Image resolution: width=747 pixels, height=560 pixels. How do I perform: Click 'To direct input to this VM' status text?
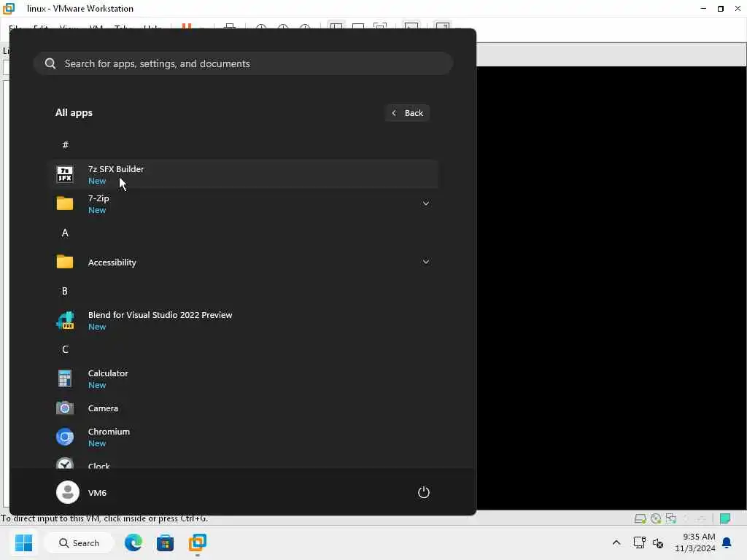pyautogui.click(x=104, y=518)
